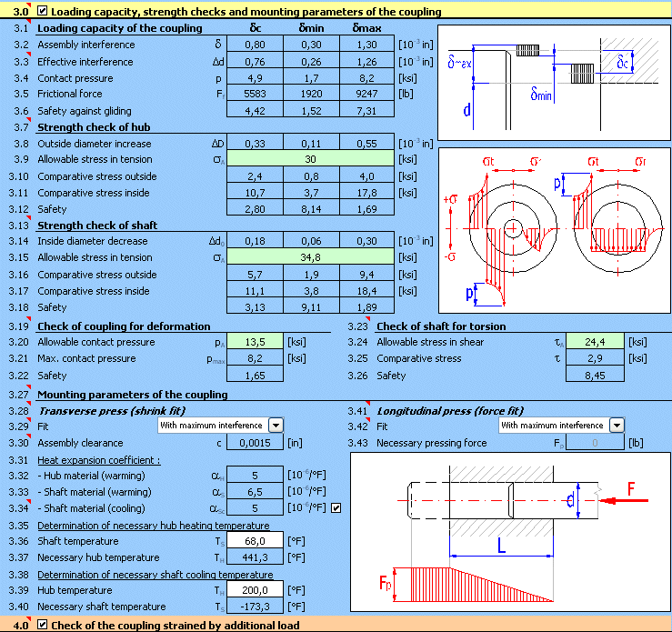672x632 pixels.
Task: Click torsion comparative stress 2,9 value
Action: click(595, 358)
